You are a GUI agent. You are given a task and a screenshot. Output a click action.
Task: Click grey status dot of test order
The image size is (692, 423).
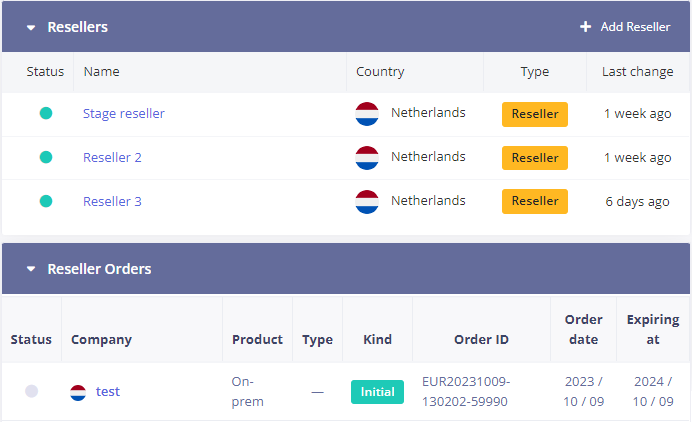(x=31, y=392)
